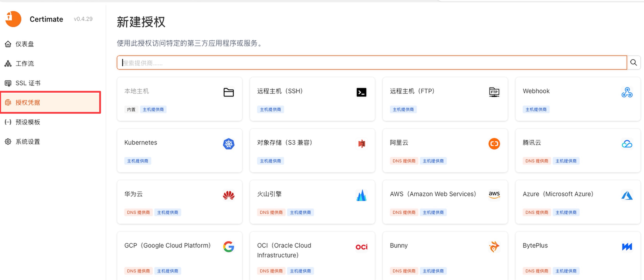Image resolution: width=644 pixels, height=280 pixels.
Task: Click the 主机提供商 tag on Azure
Action: tap(566, 212)
